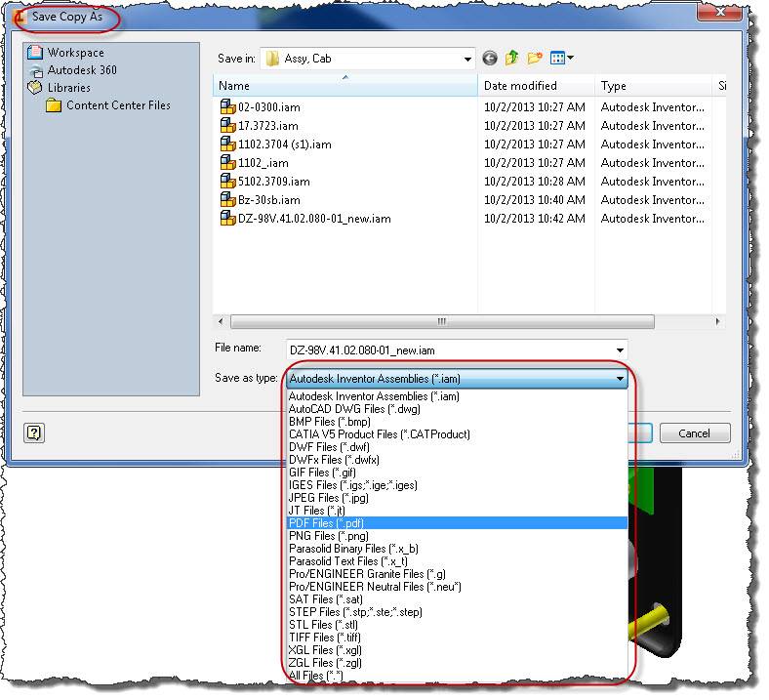
Task: Click the Cancel button
Action: point(695,432)
